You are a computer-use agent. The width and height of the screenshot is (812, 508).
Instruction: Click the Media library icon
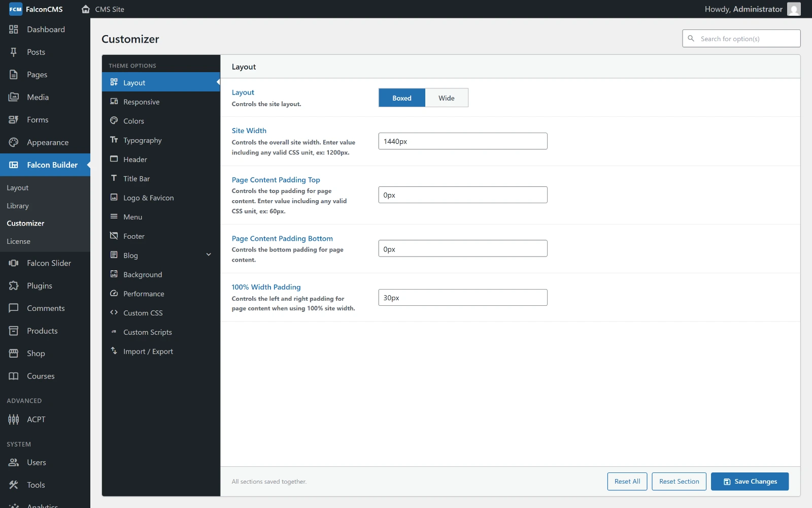click(x=14, y=97)
